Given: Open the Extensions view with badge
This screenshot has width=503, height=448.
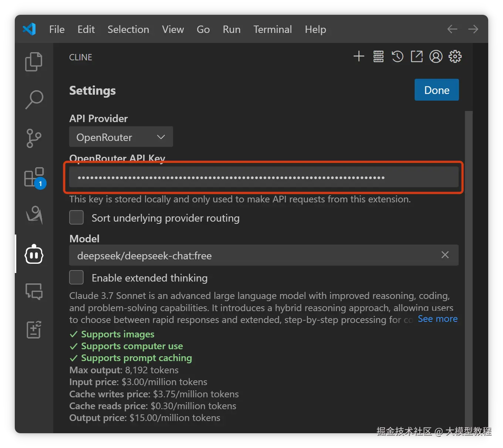Looking at the screenshot, I should click(35, 178).
